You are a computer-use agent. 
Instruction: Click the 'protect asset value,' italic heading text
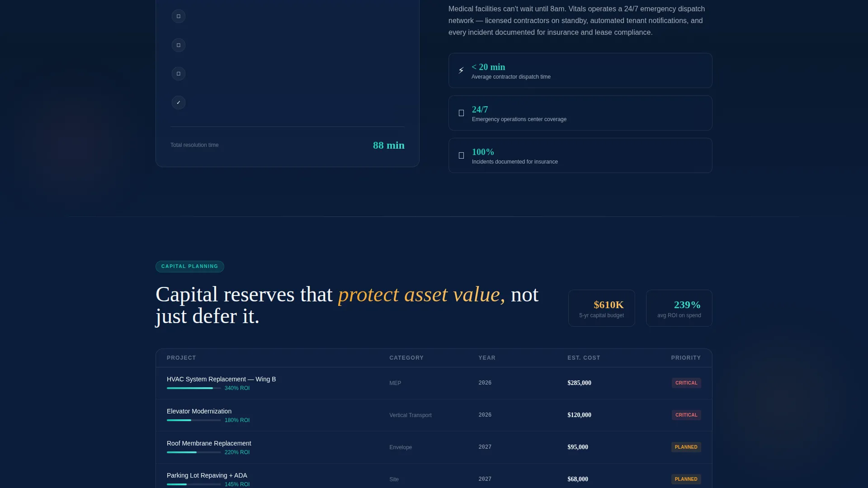point(421,295)
